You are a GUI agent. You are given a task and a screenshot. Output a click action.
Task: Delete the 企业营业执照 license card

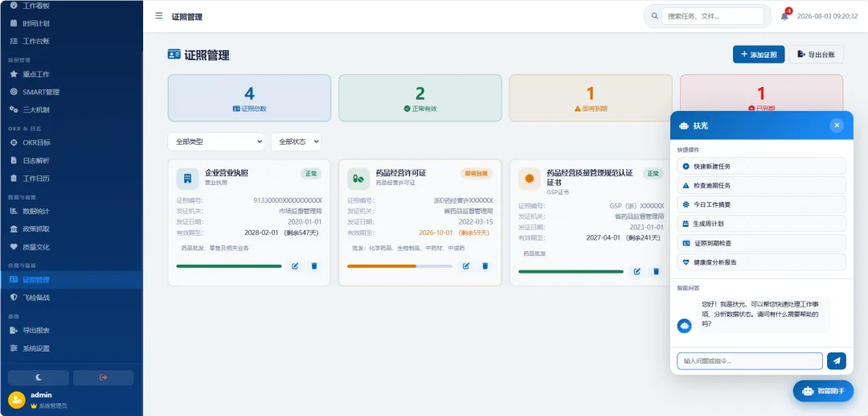click(x=314, y=266)
